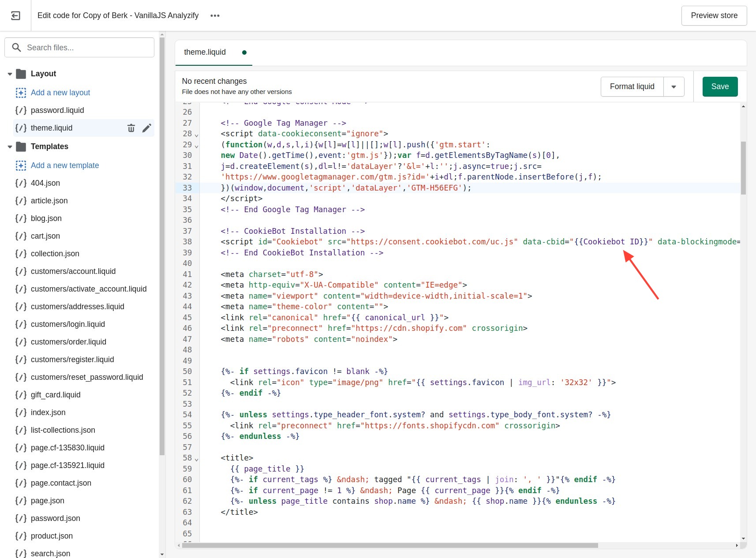Click the Layout folder icon
Screen dimensions: 756x558
click(21, 74)
